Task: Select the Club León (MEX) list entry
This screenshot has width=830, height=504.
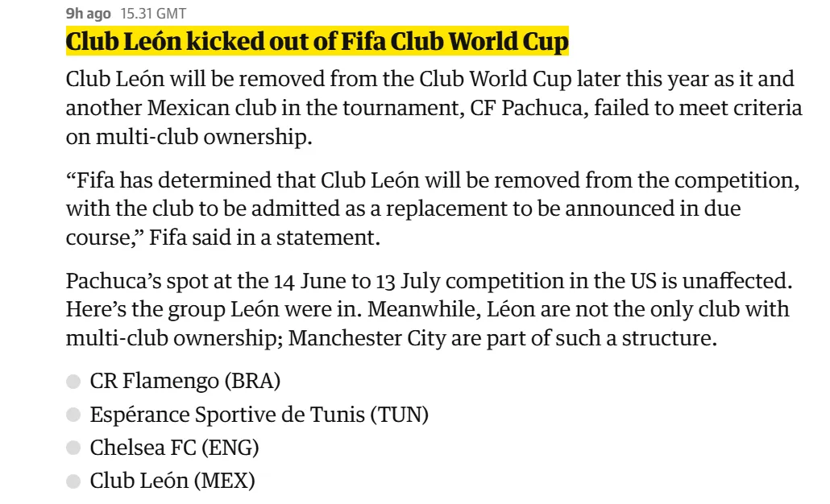Action: click(172, 482)
